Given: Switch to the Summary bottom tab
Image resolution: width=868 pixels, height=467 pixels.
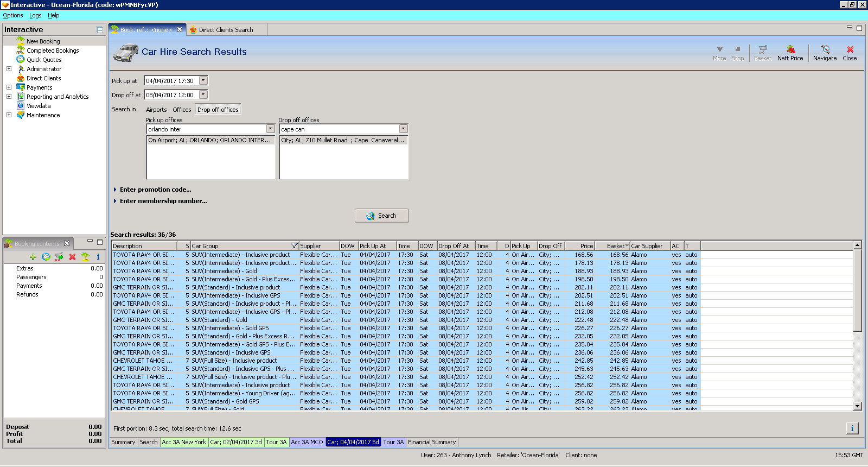Looking at the screenshot, I should pos(123,442).
